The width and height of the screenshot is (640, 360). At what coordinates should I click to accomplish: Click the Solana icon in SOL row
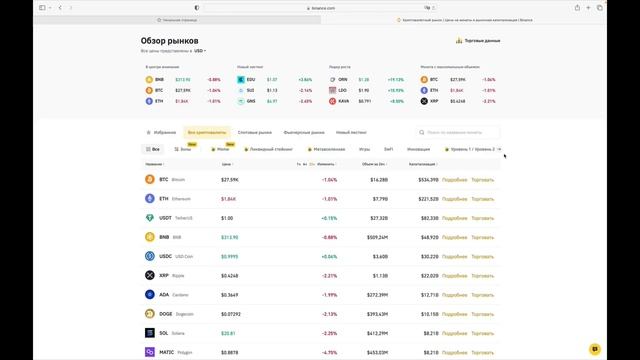(150, 333)
